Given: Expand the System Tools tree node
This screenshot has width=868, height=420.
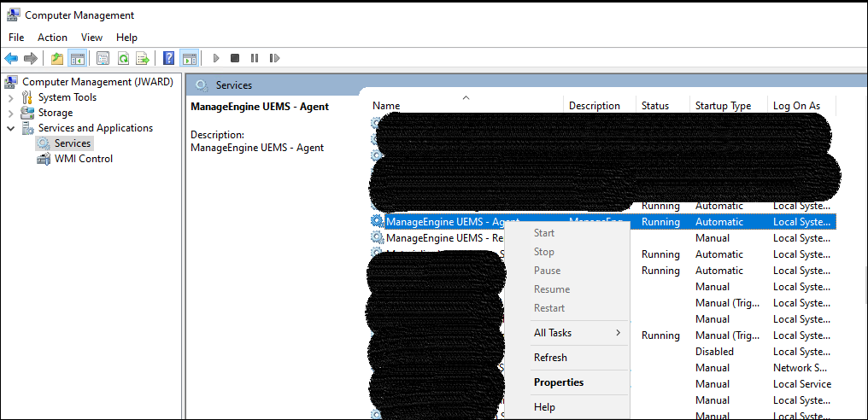Looking at the screenshot, I should [10, 98].
